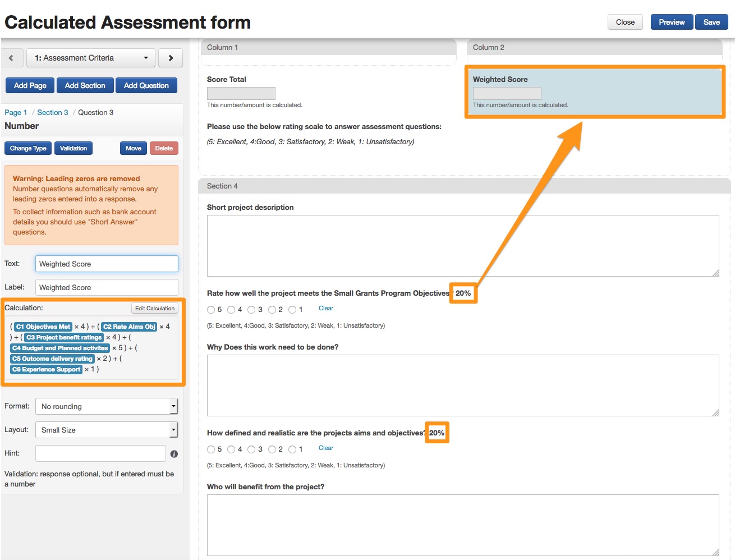Viewport: 735px width, 560px height.
Task: Open the Assessment Criteria page dropdown
Action: point(91,58)
